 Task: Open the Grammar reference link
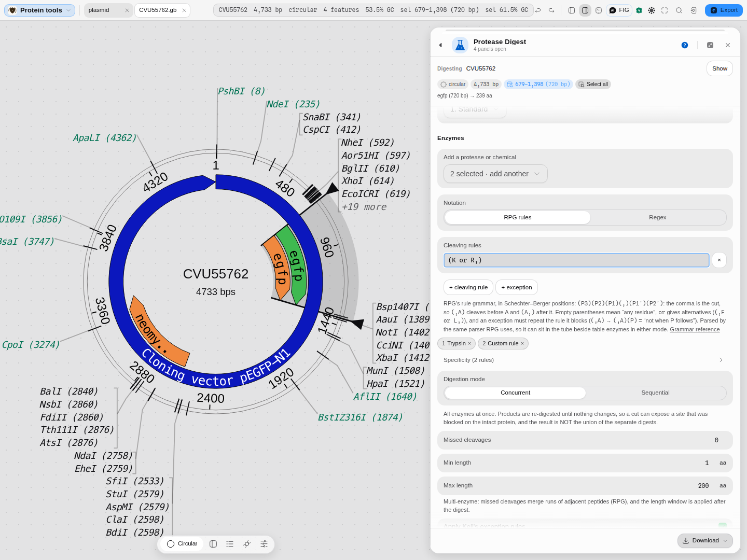[695, 329]
